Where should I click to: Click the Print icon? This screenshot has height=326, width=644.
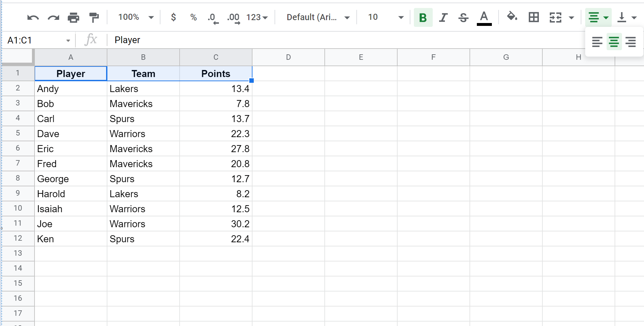point(74,18)
